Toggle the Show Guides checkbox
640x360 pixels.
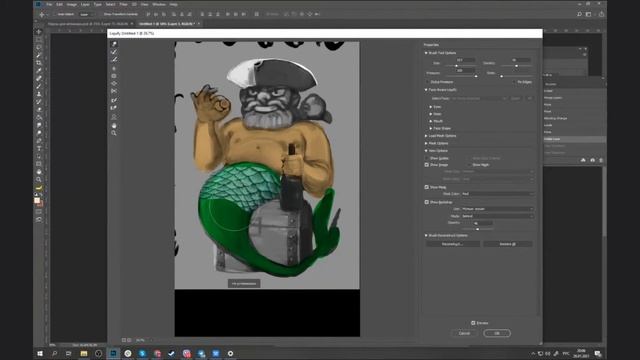click(427, 158)
